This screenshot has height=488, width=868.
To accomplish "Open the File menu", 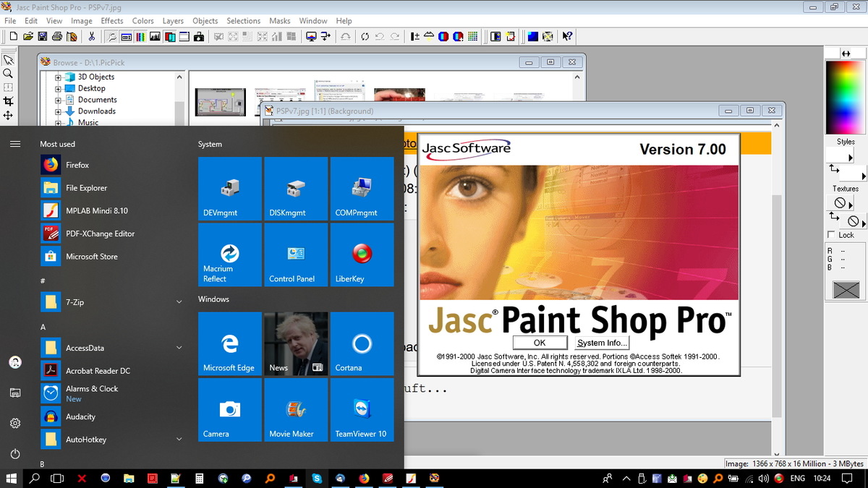I will point(10,21).
